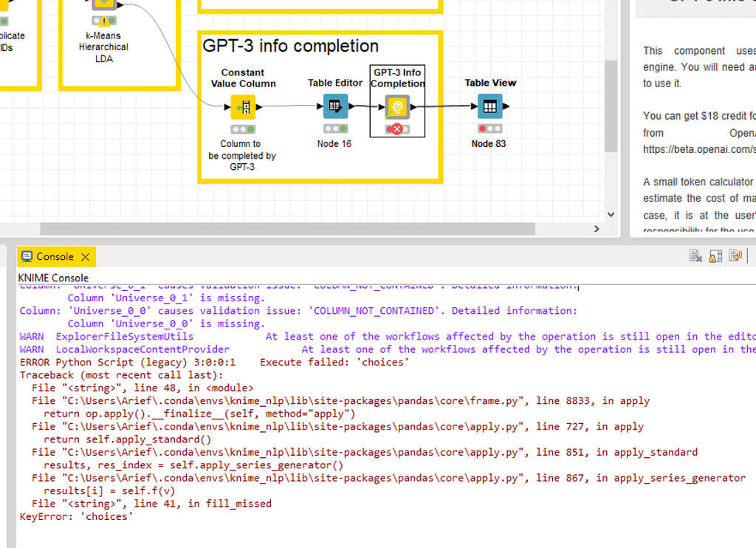Select the GPT-3 Info Completion node

click(397, 107)
